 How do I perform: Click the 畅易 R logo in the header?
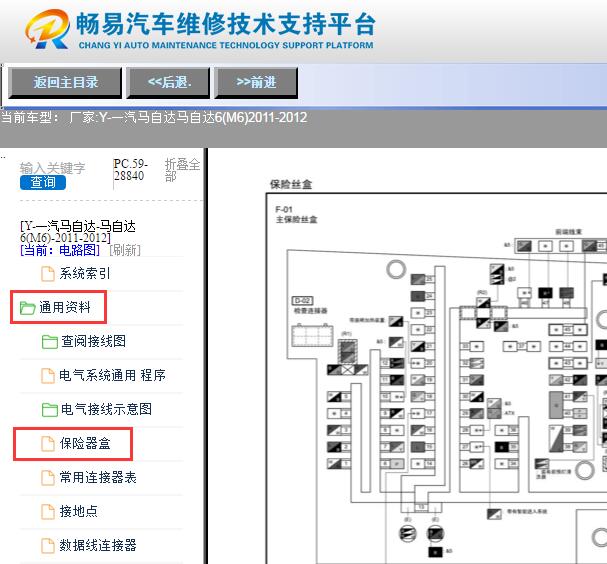[48, 29]
